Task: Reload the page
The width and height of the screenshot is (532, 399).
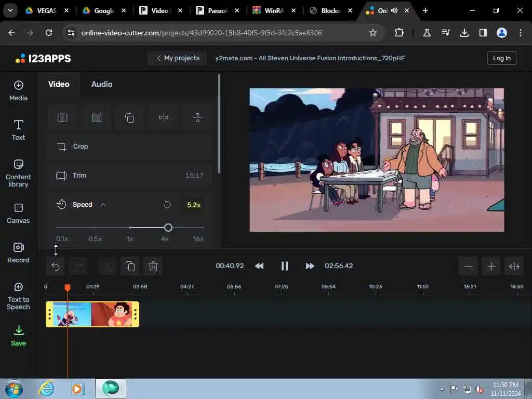Action: [49, 33]
